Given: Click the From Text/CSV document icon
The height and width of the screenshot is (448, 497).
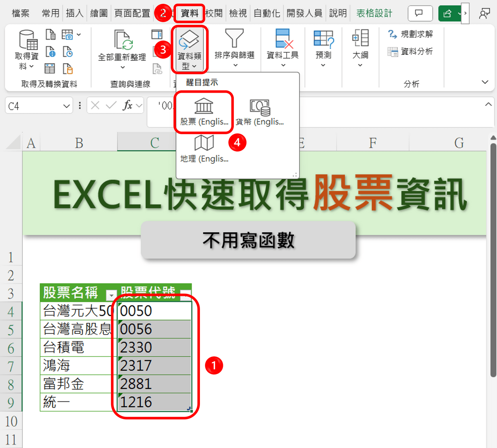Looking at the screenshot, I should tap(50, 35).
